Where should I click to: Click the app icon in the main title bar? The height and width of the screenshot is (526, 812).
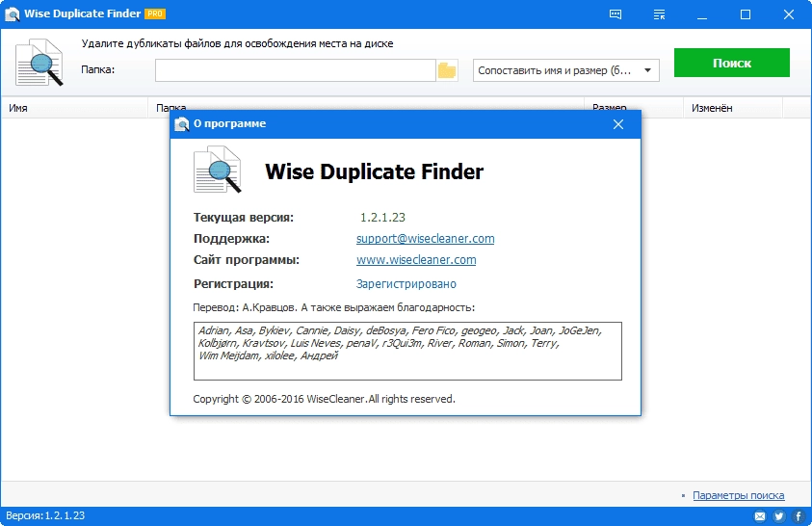pos(12,14)
